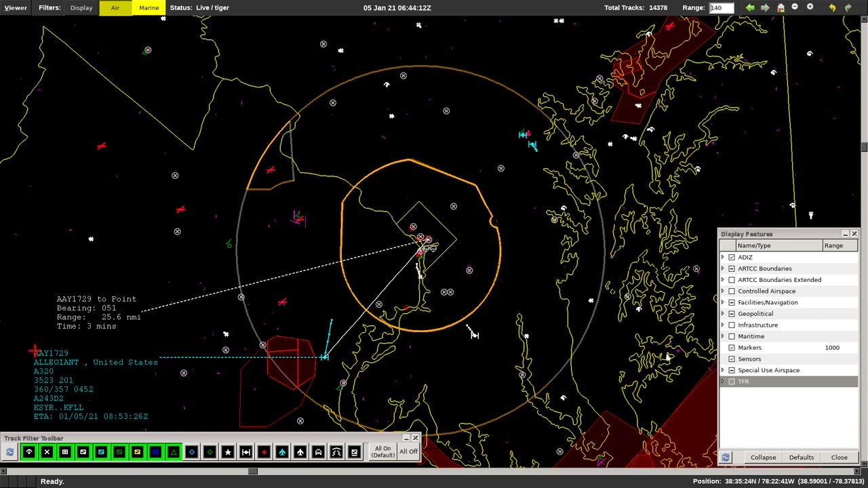The image size is (868, 488).
Task: Open the Viewer menu
Action: tap(16, 7)
